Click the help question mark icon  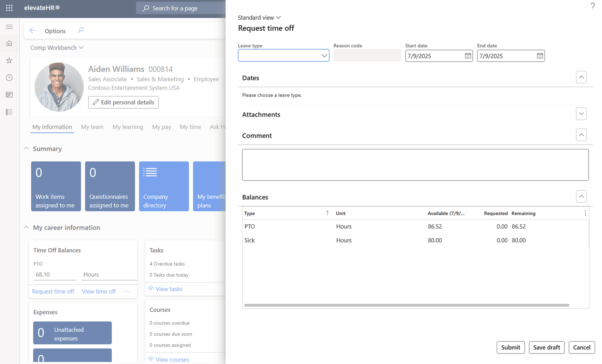tap(592, 6)
